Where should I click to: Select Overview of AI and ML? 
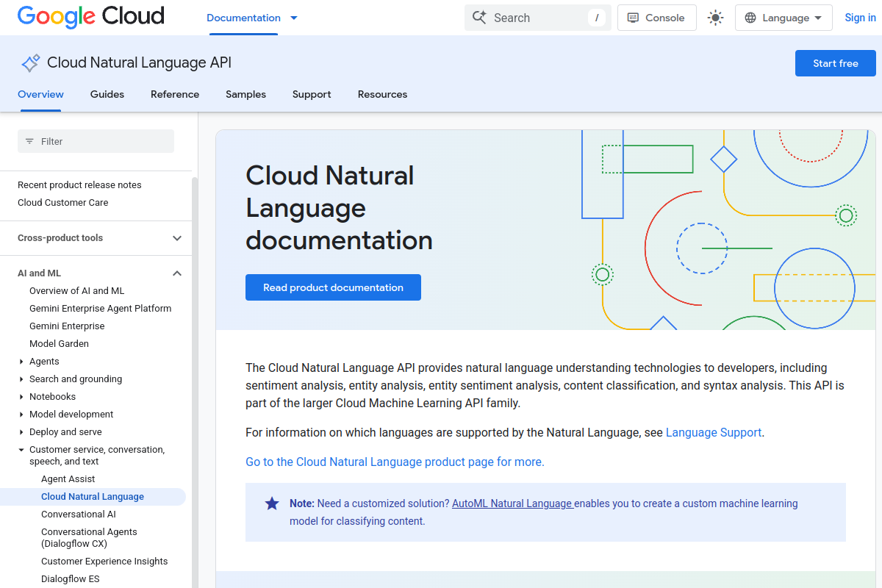[77, 291]
